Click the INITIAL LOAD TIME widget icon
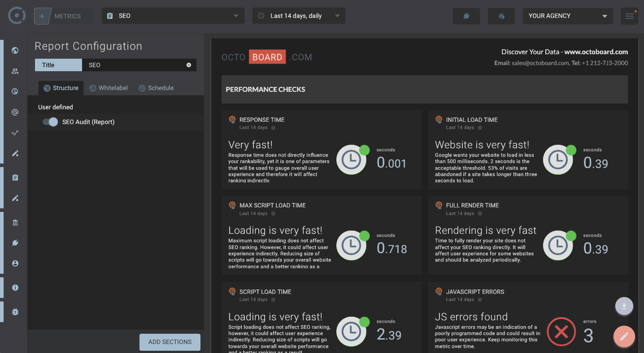 [x=439, y=120]
